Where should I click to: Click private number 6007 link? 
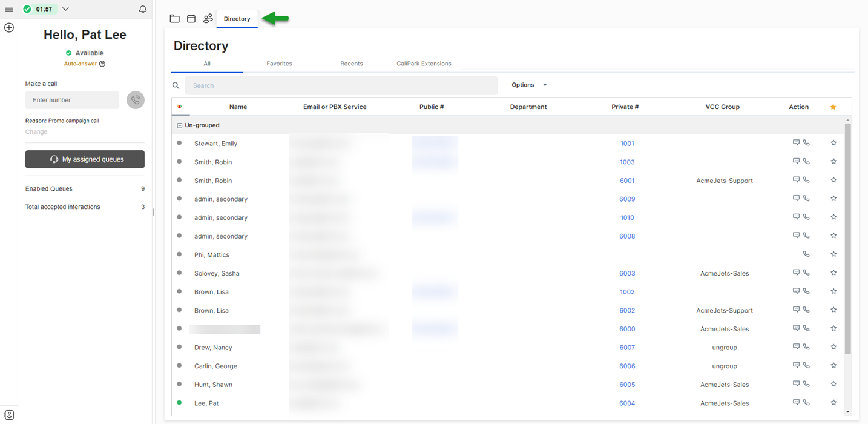[627, 348]
